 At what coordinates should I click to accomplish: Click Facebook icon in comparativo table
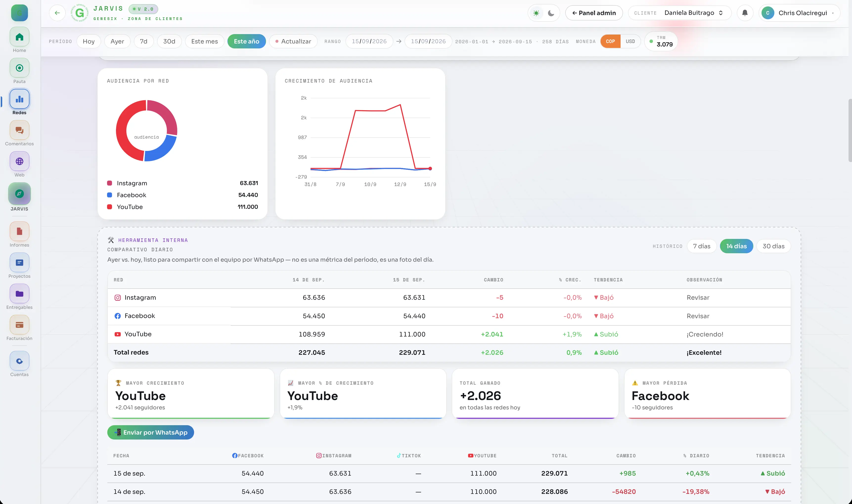(x=118, y=316)
